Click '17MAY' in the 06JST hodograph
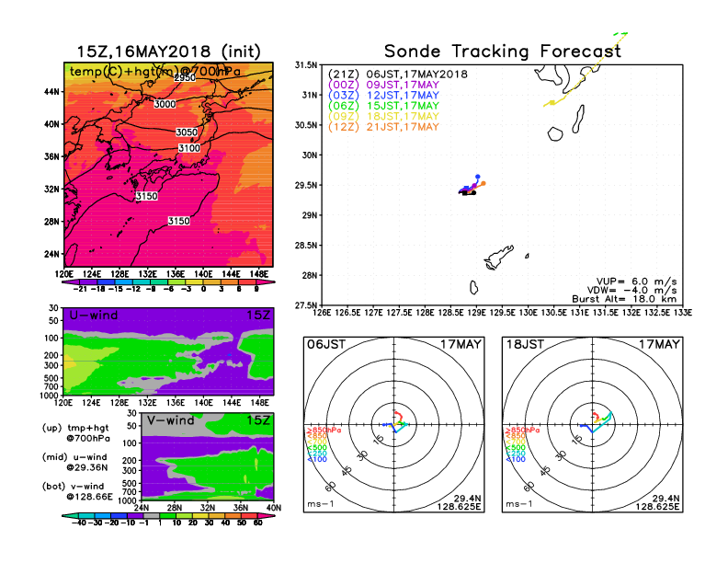Screen dimensions: 728x563 [x=461, y=345]
